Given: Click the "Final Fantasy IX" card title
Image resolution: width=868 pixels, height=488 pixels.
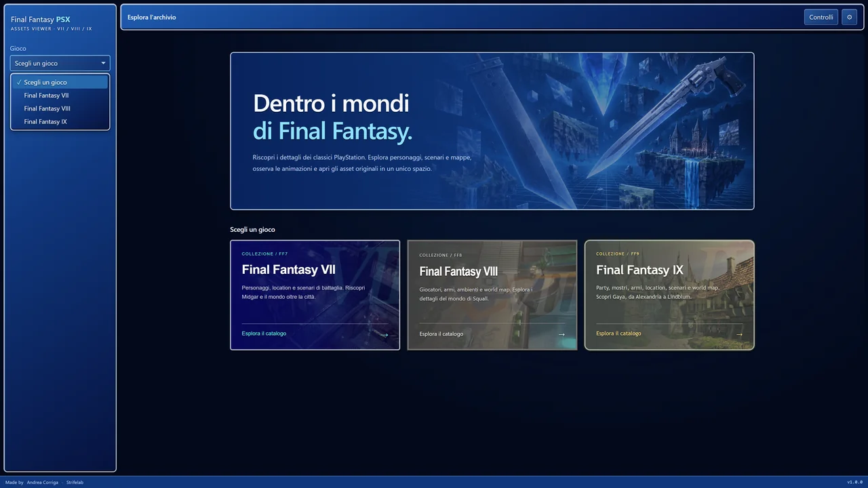Looking at the screenshot, I should (x=639, y=270).
